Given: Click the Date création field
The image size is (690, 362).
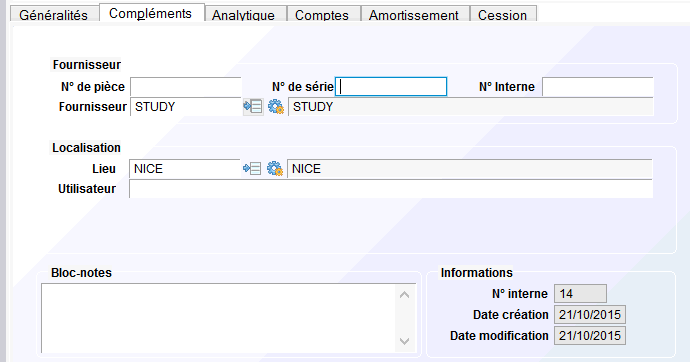Looking at the screenshot, I should [x=590, y=315].
